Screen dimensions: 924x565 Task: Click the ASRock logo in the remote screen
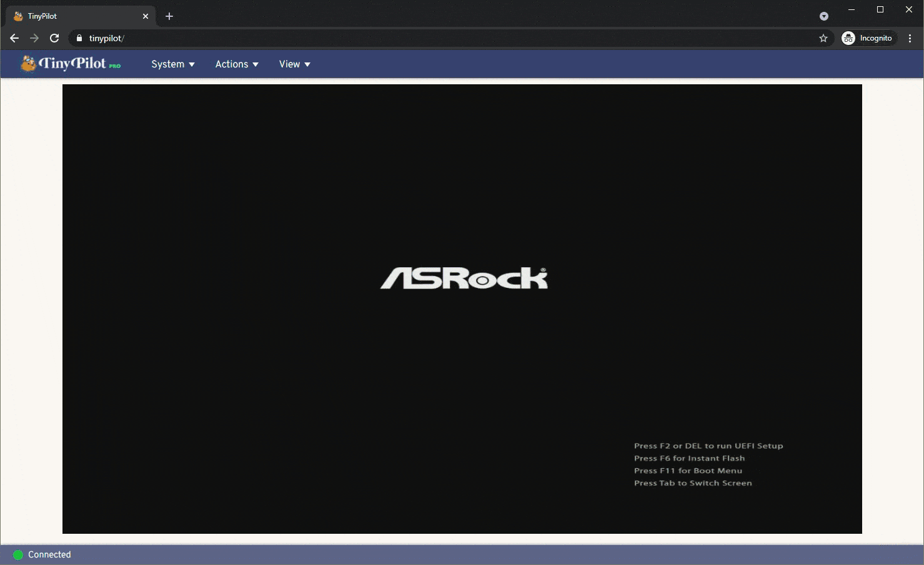click(464, 278)
